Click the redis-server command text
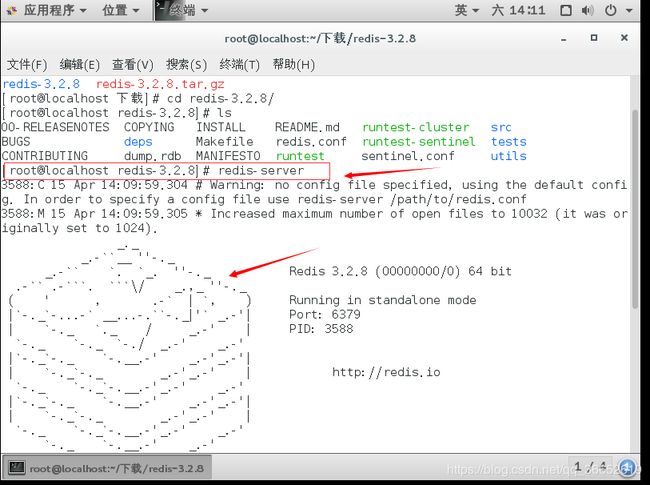The image size is (650, 485). [261, 171]
